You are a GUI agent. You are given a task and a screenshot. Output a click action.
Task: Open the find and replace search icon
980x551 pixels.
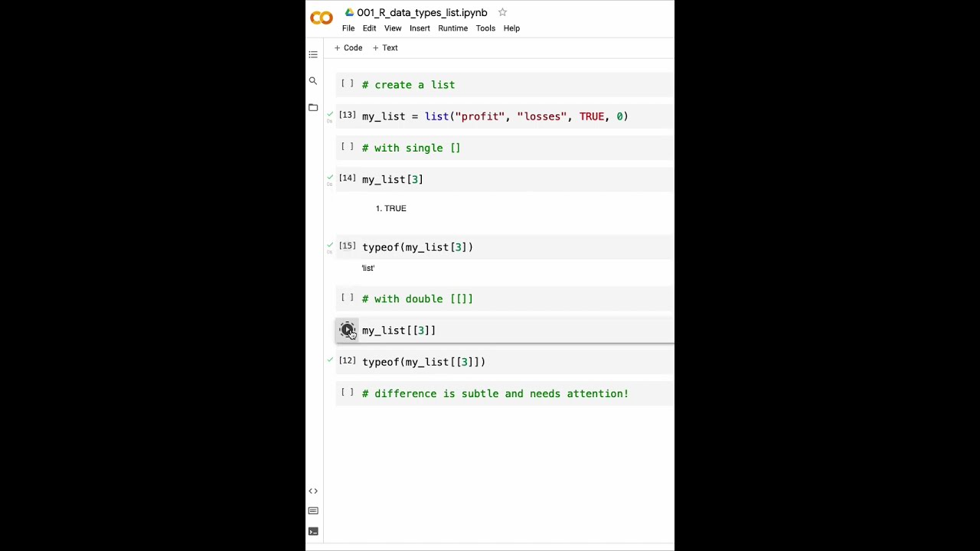point(313,80)
